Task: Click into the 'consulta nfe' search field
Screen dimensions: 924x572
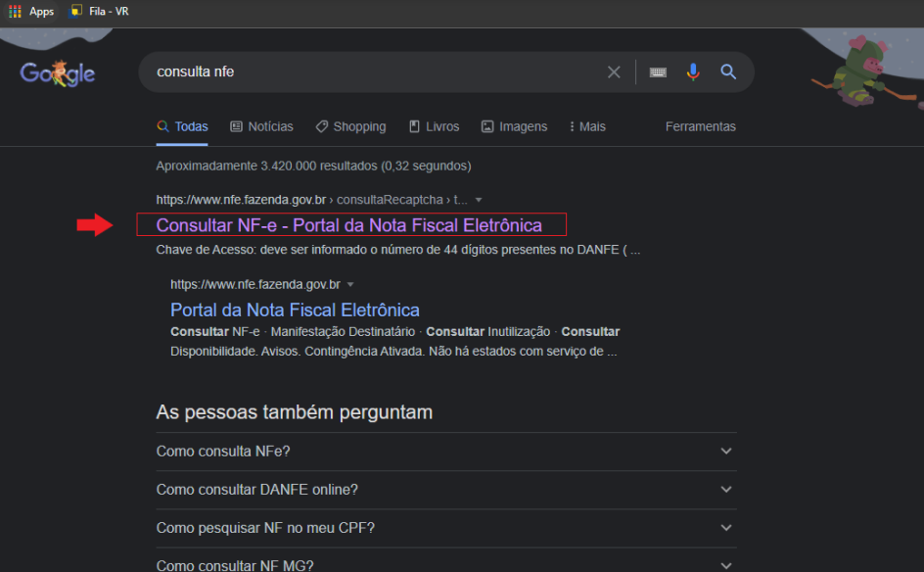Action: click(x=377, y=71)
